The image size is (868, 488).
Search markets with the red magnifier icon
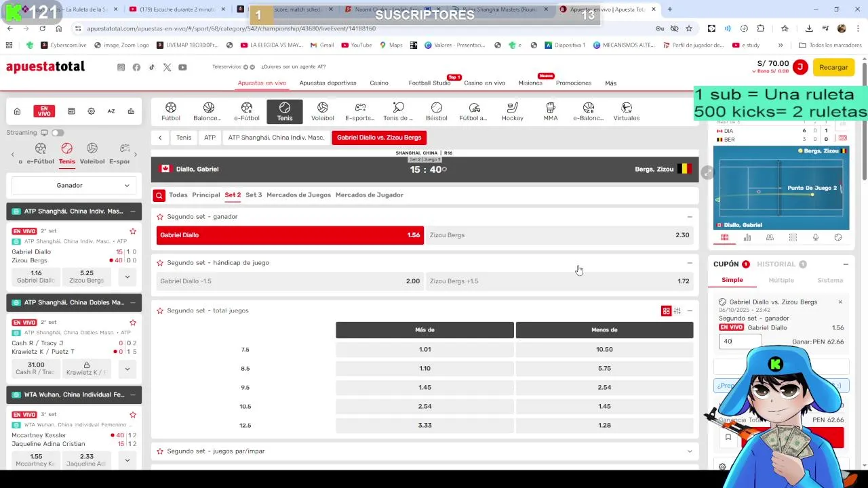(159, 195)
